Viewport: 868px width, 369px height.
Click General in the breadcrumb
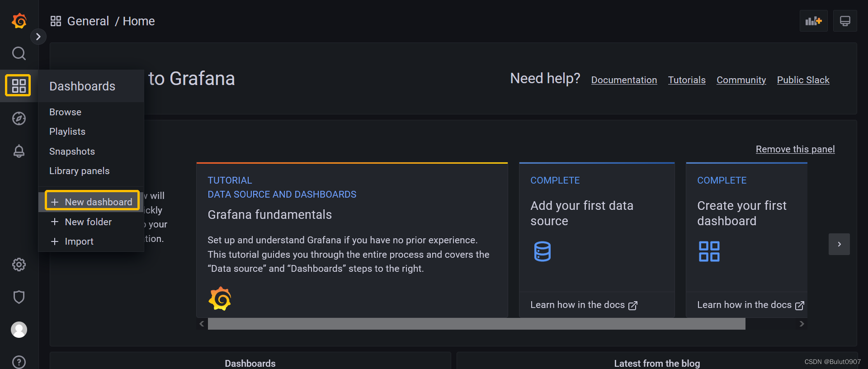[88, 21]
